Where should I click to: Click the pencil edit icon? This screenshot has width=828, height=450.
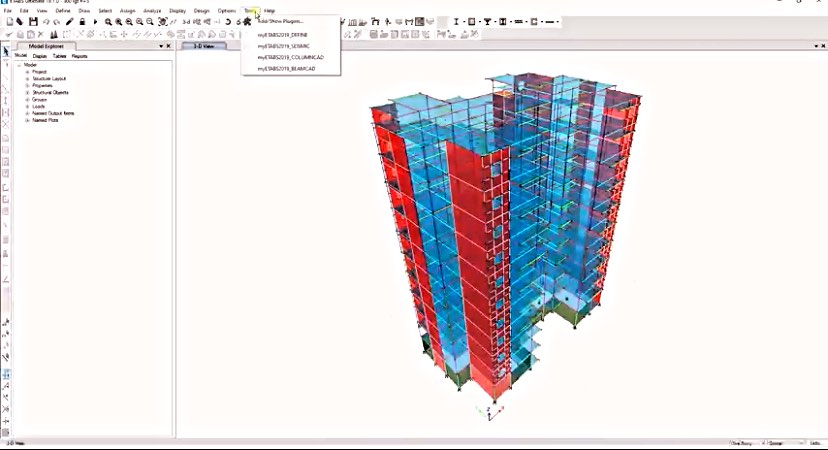point(70,21)
